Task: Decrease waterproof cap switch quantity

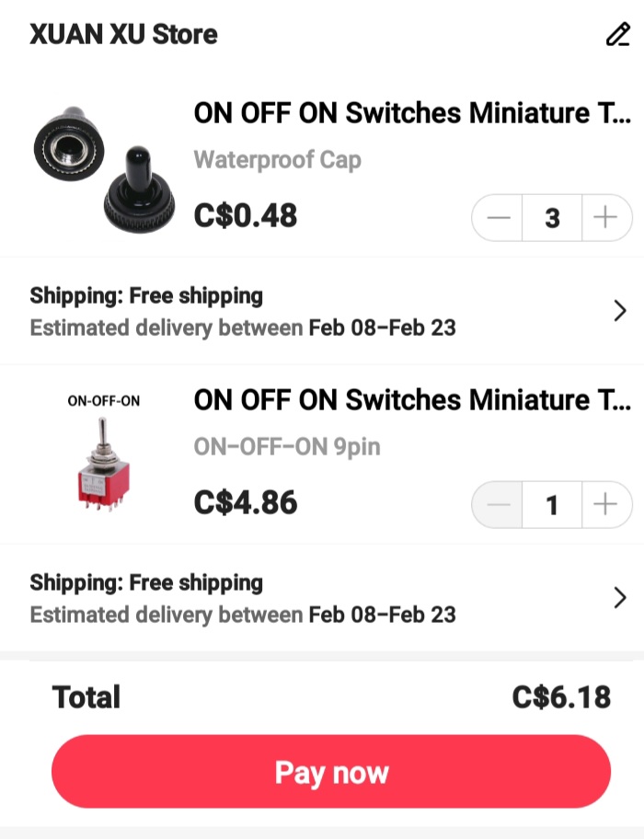Action: [497, 218]
